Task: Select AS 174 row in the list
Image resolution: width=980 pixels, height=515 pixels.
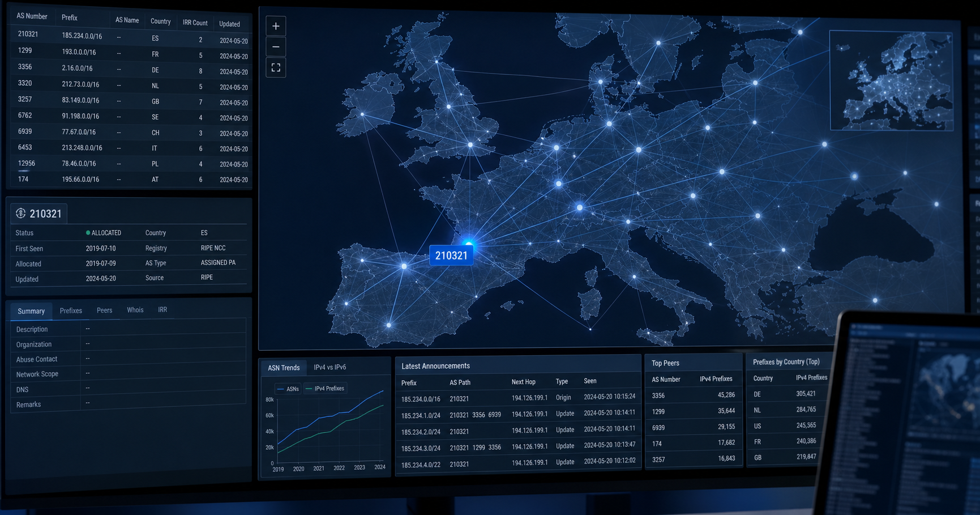Action: coord(131,180)
